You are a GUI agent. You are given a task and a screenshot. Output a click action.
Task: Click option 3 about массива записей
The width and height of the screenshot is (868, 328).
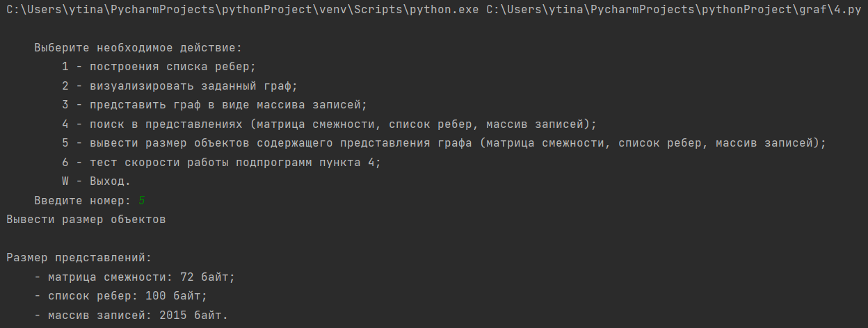coord(215,105)
